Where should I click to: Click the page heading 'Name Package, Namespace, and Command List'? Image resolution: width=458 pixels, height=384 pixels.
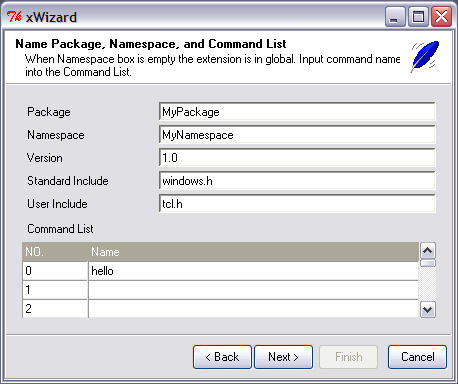151,44
